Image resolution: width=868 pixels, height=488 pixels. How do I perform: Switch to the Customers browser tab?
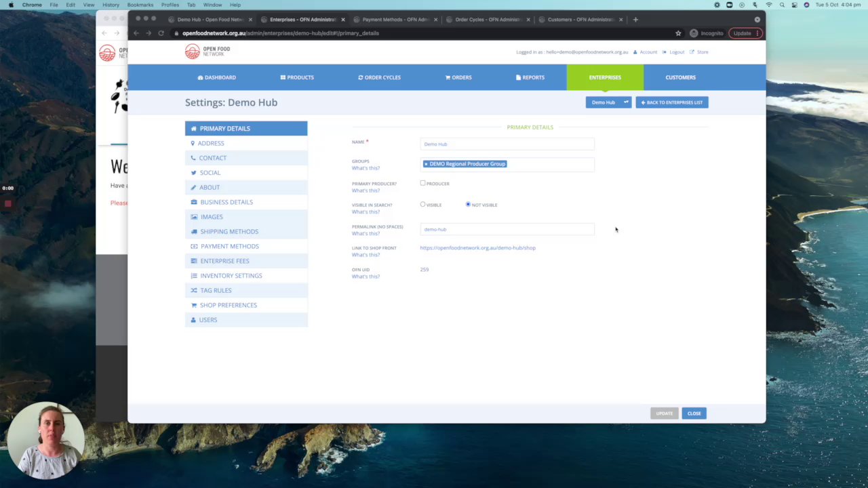click(x=580, y=20)
